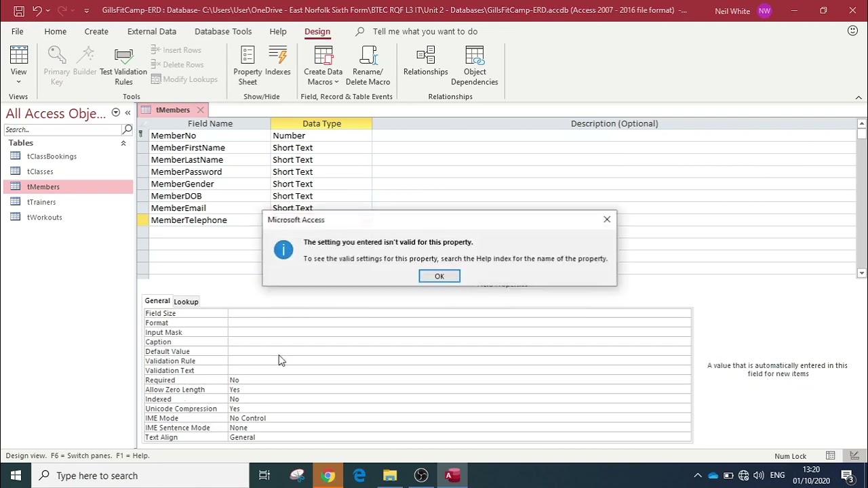The width and height of the screenshot is (868, 488).
Task: Click the Input Mask property field
Action: point(459,332)
